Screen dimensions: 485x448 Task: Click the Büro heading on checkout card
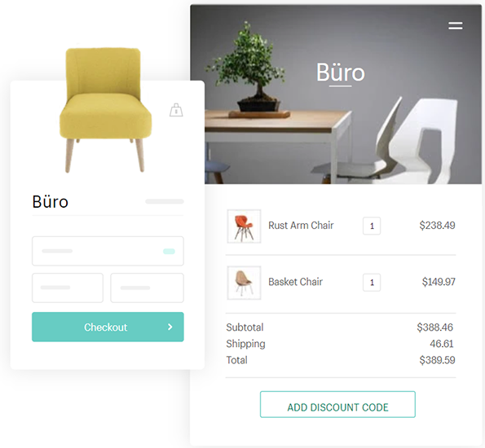(x=50, y=201)
